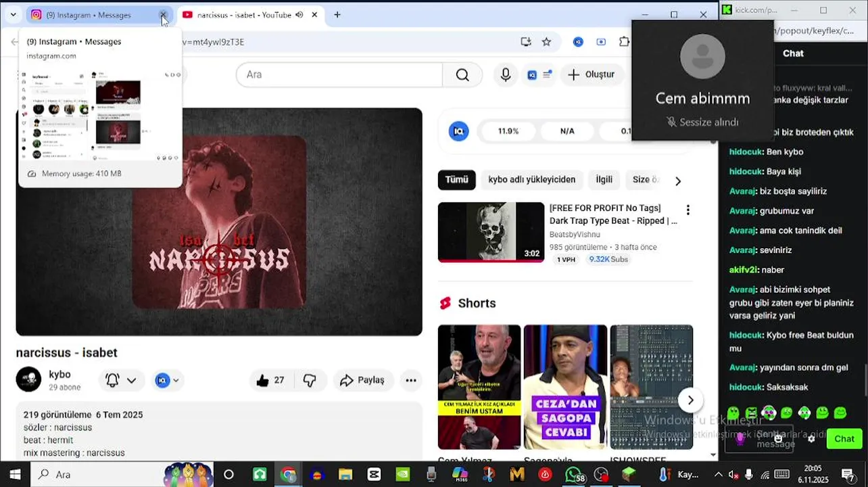Image resolution: width=868 pixels, height=487 pixels.
Task: Open the NVIDIA app from the taskbar
Action: pos(402,475)
